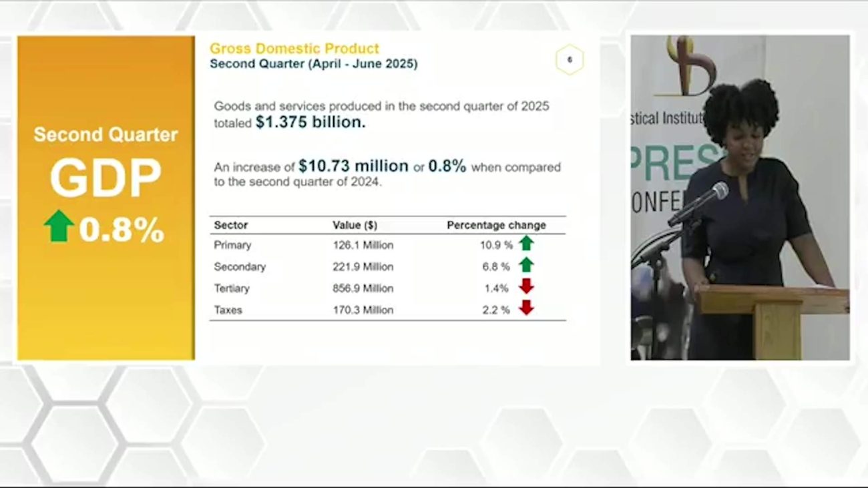
Task: Click the hexagon slide number 6 badge
Action: pos(569,60)
